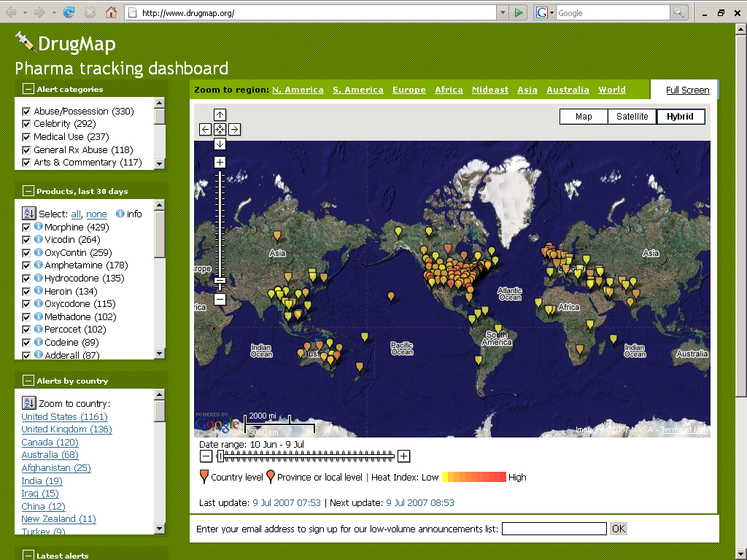Image resolution: width=747 pixels, height=560 pixels.
Task: Return map to default view with center icon
Action: click(x=220, y=129)
